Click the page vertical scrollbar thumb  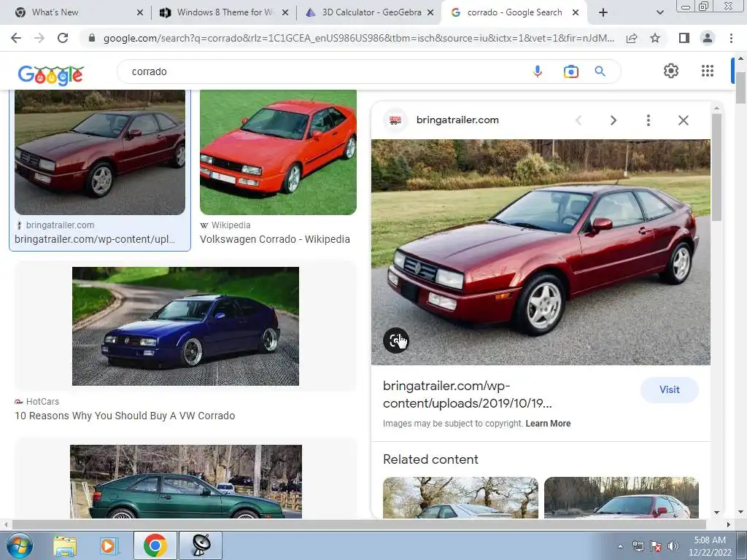[x=740, y=88]
